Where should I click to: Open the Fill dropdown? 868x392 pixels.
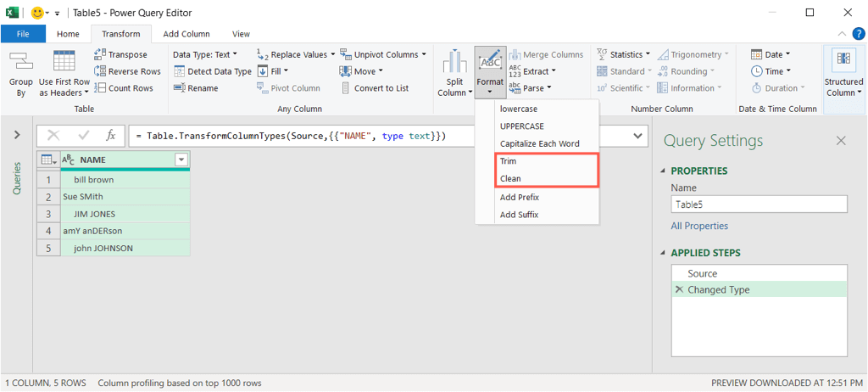272,71
